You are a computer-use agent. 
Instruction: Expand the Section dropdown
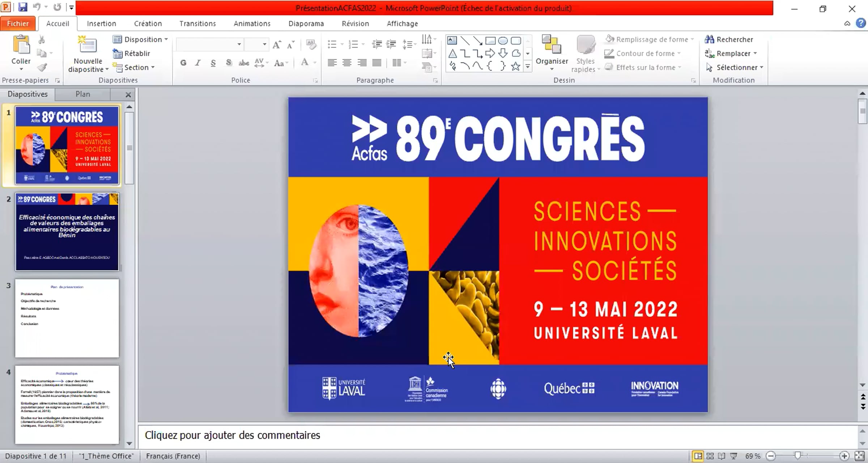pos(134,67)
